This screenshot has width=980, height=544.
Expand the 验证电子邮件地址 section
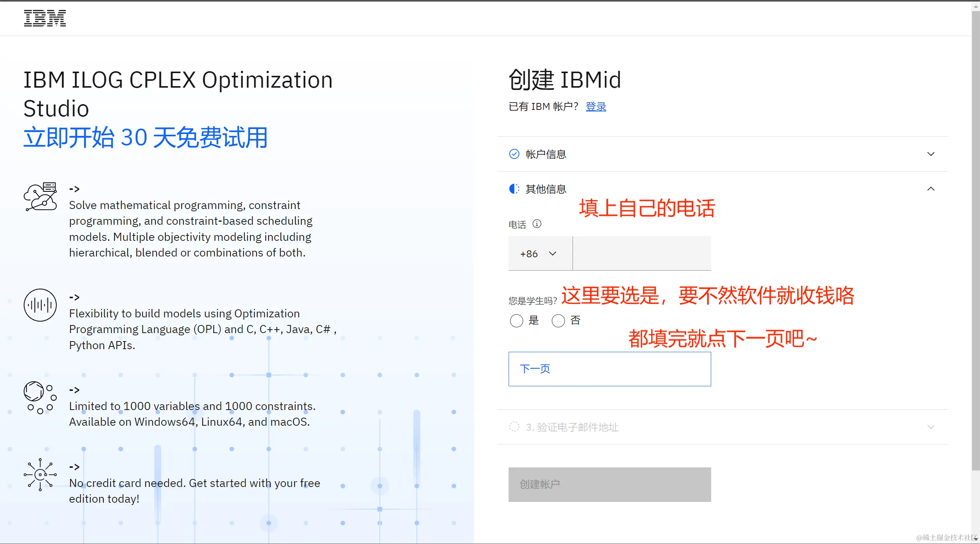[931, 426]
